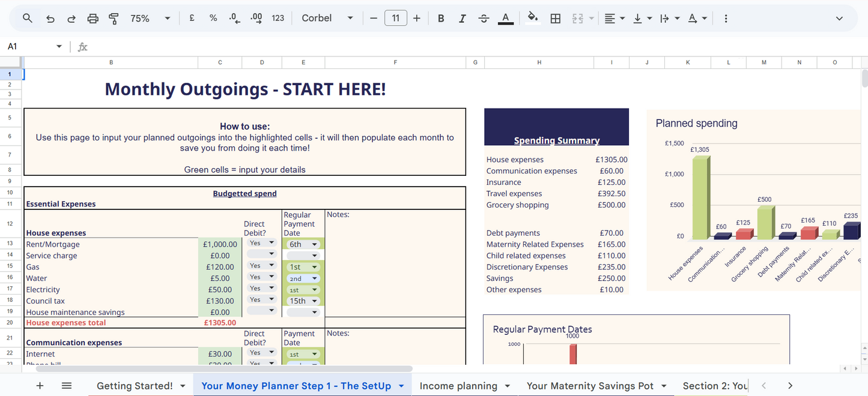Viewport: 868px width, 396px height.
Task: Decrease font size with minus button
Action: pyautogui.click(x=374, y=19)
